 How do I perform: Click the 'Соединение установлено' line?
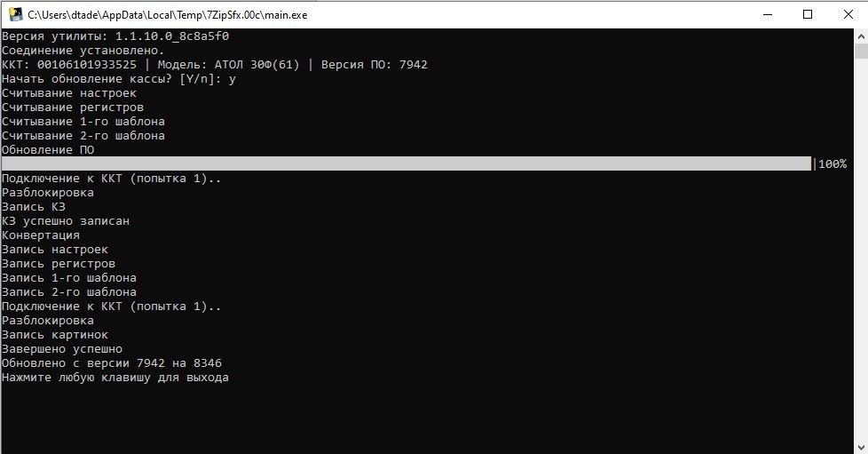click(x=83, y=51)
